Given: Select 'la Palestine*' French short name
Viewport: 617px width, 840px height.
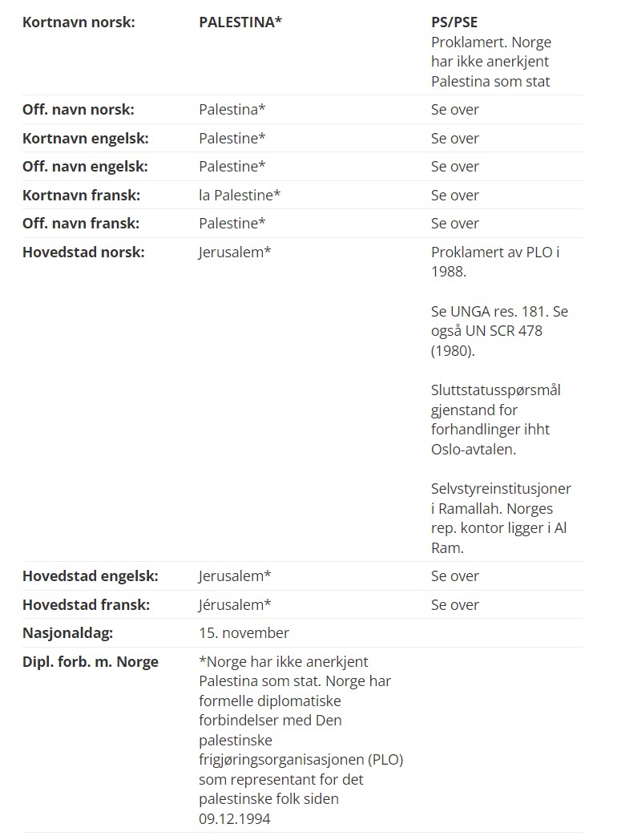Looking at the screenshot, I should pyautogui.click(x=240, y=196).
